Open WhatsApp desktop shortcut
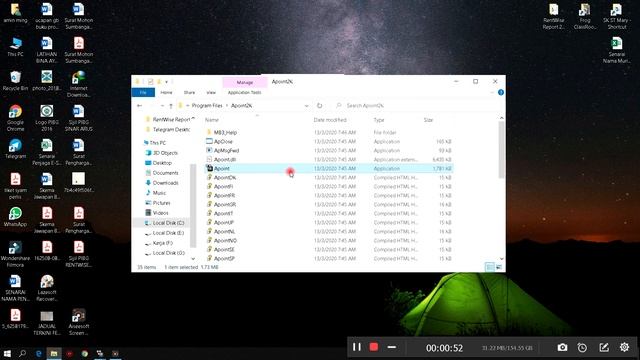Viewport: 640px width, 360px height. (15, 217)
